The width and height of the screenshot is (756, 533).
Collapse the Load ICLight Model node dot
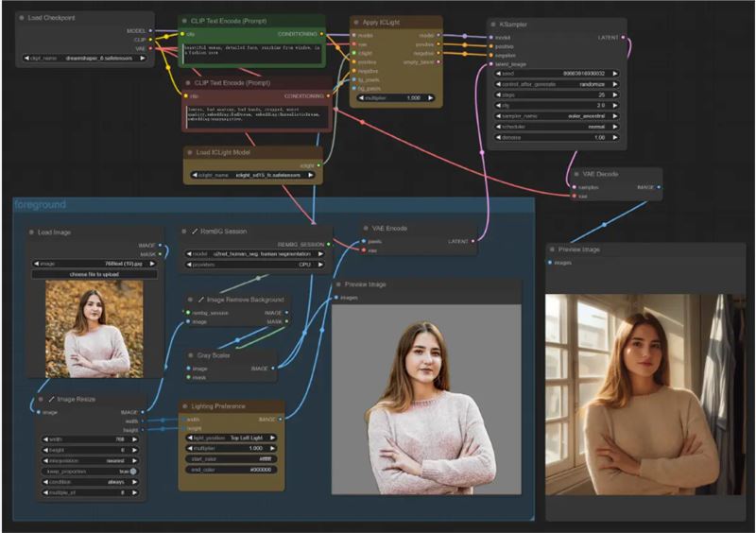(190, 152)
